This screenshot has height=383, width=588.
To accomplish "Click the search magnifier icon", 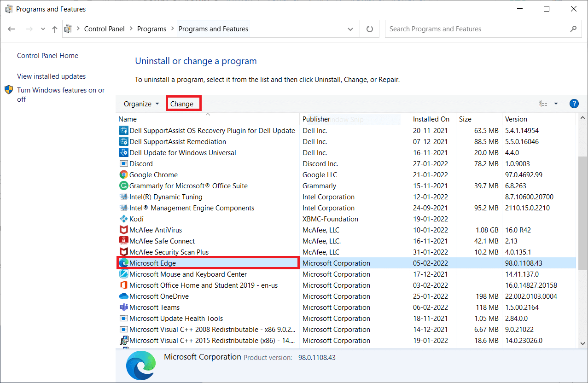I will [573, 29].
